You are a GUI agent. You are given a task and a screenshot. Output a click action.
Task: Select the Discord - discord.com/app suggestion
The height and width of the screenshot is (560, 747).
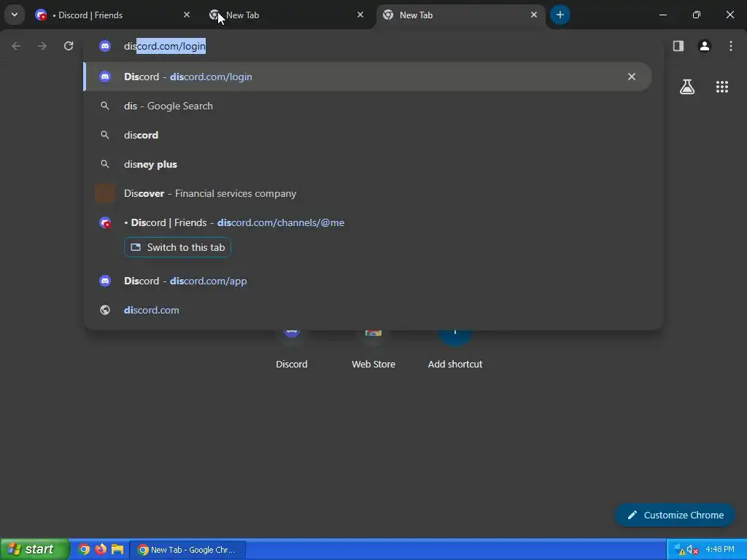[x=368, y=281]
